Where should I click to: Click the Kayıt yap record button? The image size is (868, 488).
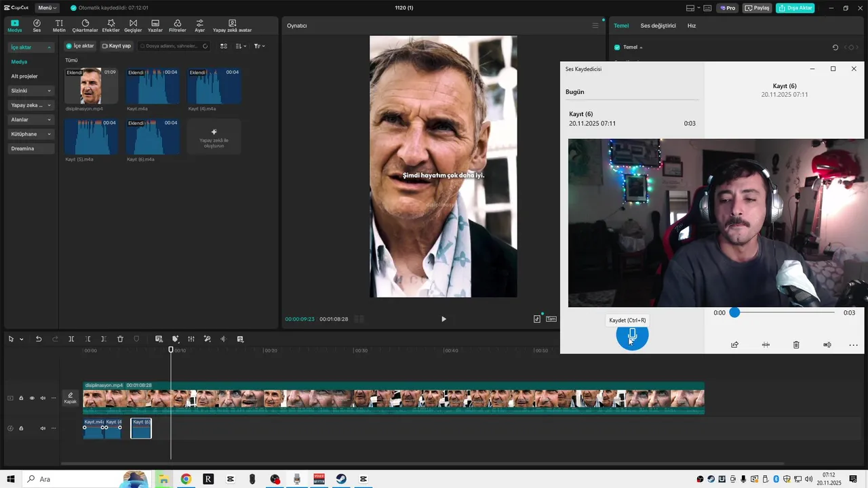point(117,46)
